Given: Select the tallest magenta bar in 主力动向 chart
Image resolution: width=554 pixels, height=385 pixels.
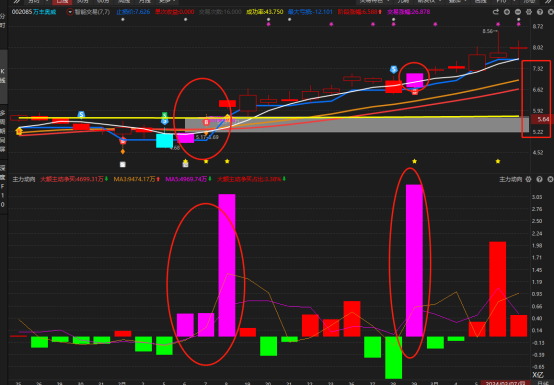Looking at the screenshot, I should [x=414, y=260].
